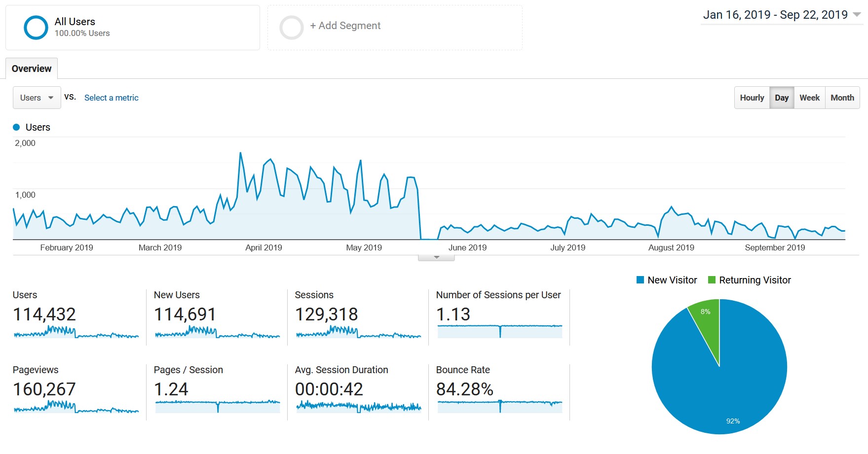Click the Returning Visitor legend marker
The height and width of the screenshot is (454, 868).
click(x=711, y=279)
